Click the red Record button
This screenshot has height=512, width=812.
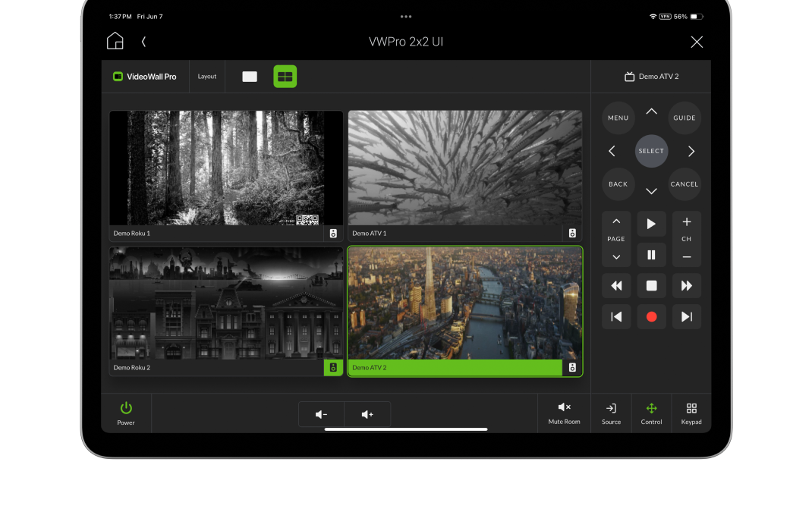click(651, 317)
